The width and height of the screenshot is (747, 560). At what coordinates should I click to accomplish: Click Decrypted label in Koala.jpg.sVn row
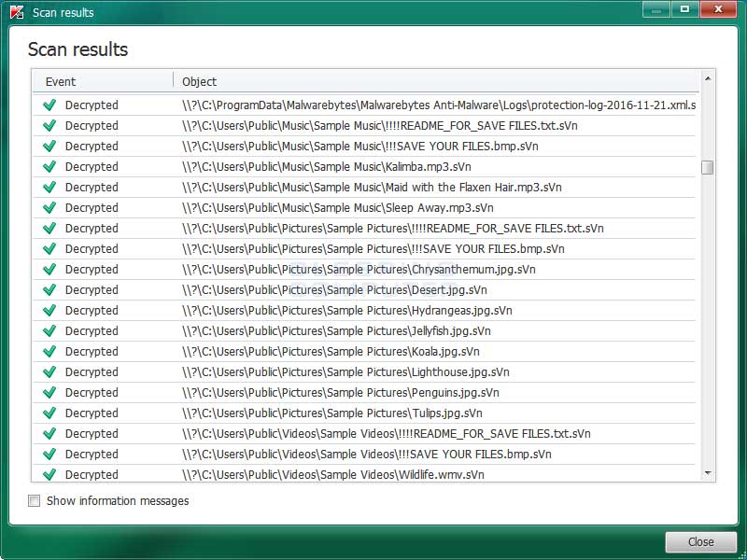click(92, 352)
